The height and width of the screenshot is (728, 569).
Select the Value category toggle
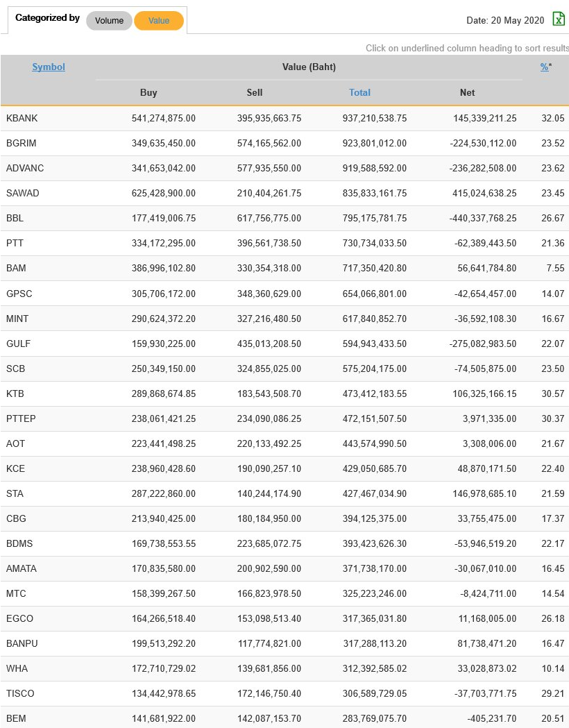(159, 21)
